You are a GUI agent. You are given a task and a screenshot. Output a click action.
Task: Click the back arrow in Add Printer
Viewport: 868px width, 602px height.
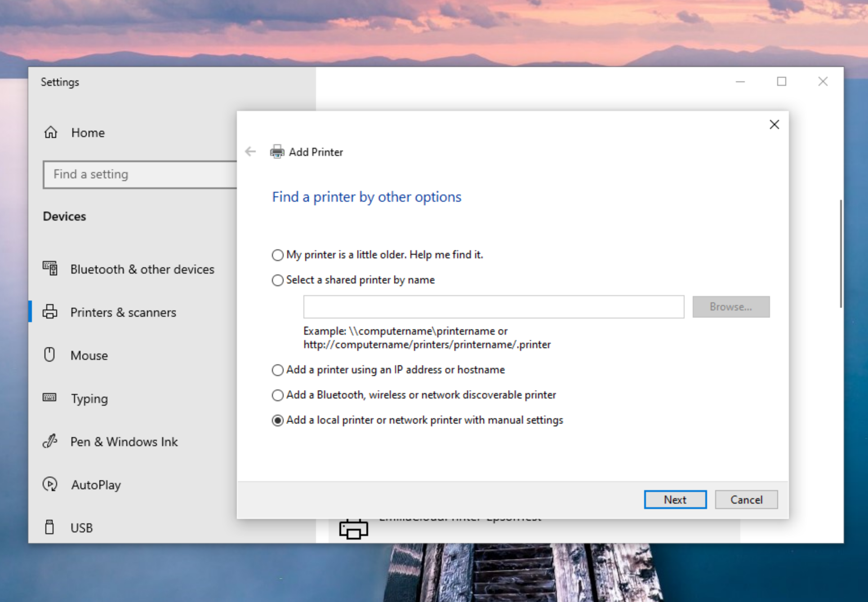pyautogui.click(x=250, y=152)
